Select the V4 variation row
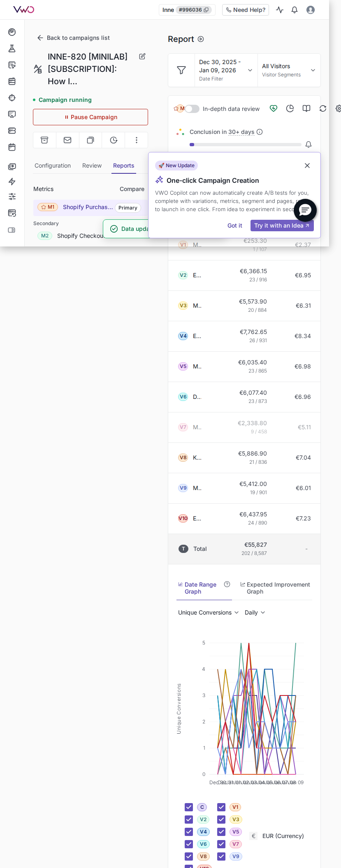 pyautogui.click(x=244, y=336)
